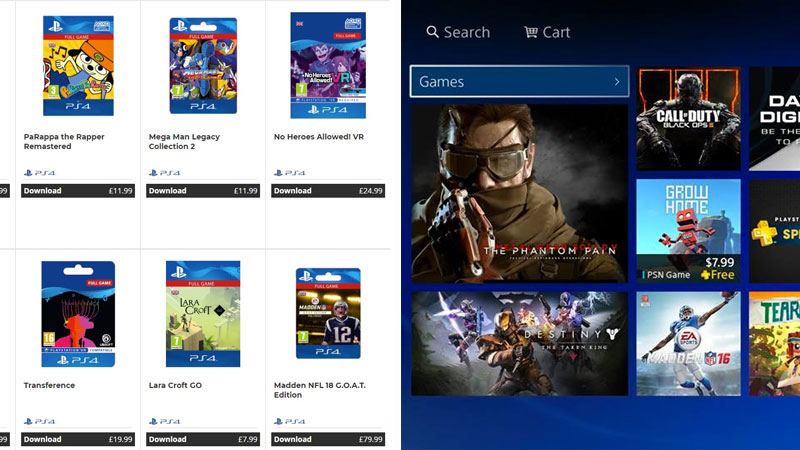The height and width of the screenshot is (450, 800).
Task: Click the Search magnifier icon
Action: click(432, 32)
